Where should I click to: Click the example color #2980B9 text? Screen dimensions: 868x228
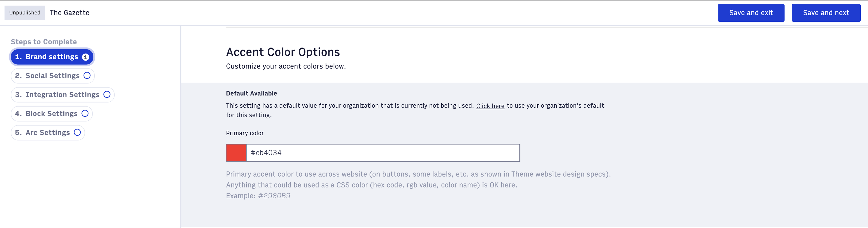[x=274, y=196]
